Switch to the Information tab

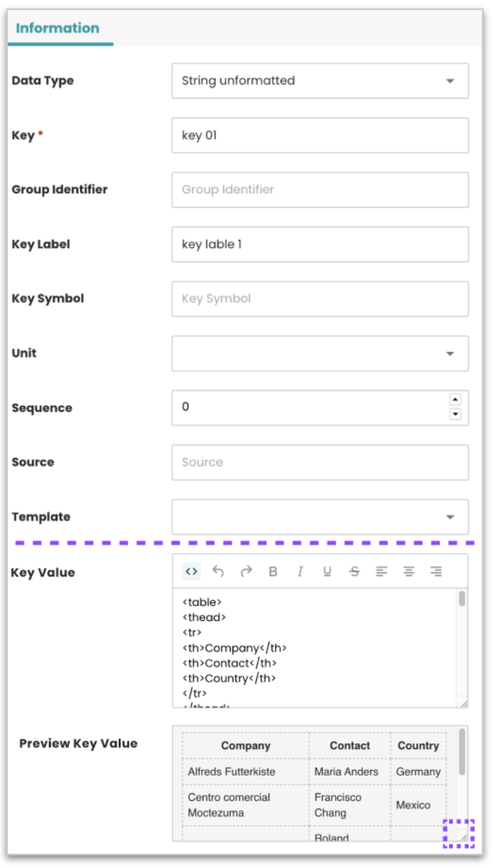[x=57, y=29]
